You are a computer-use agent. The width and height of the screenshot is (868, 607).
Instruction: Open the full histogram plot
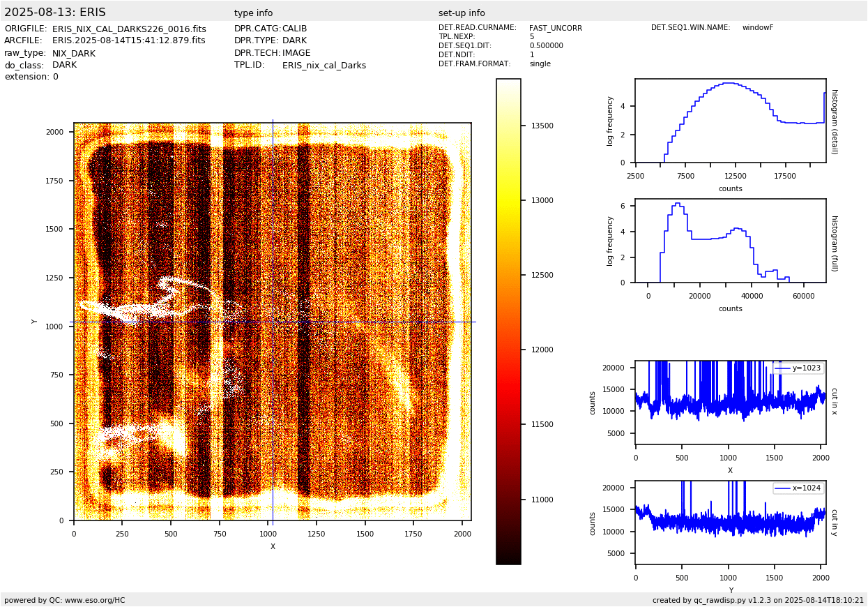pyautogui.click(x=730, y=241)
